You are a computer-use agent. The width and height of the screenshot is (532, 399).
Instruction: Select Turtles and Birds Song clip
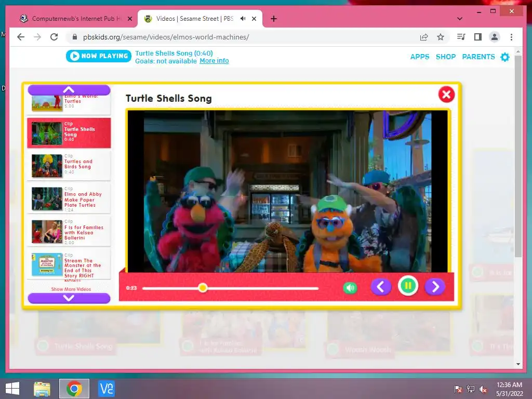pos(69,165)
